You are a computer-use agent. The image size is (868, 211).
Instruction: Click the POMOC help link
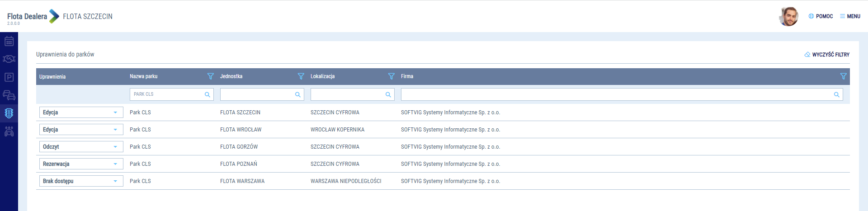coord(821,16)
